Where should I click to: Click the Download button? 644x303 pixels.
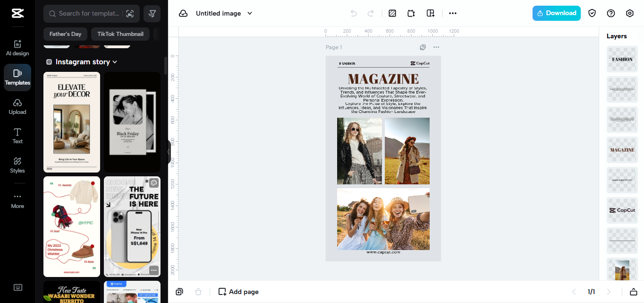[x=556, y=13]
